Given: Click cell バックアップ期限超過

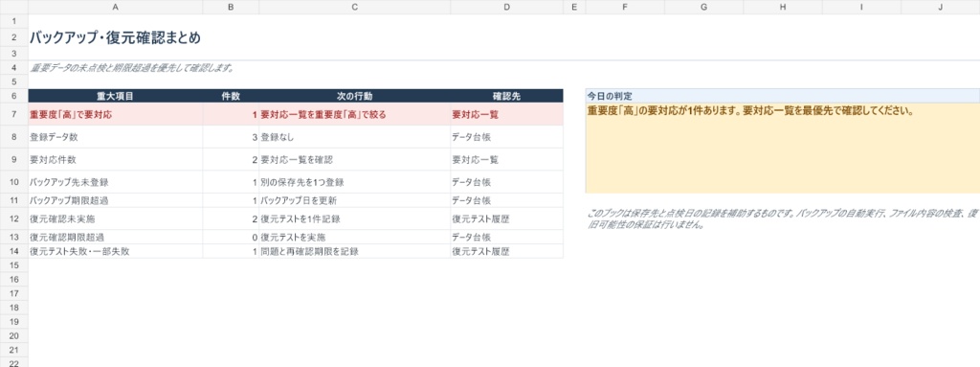Looking at the screenshot, I should [x=116, y=201].
